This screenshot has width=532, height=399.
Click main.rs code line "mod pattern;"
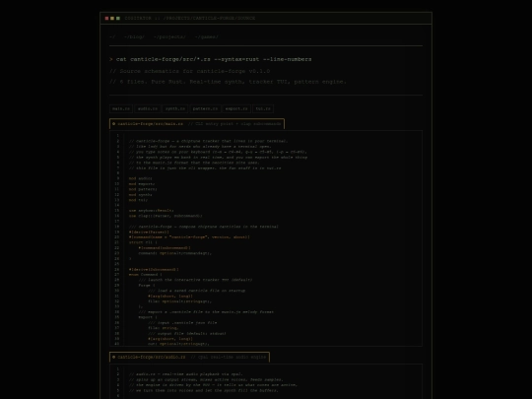143,189
